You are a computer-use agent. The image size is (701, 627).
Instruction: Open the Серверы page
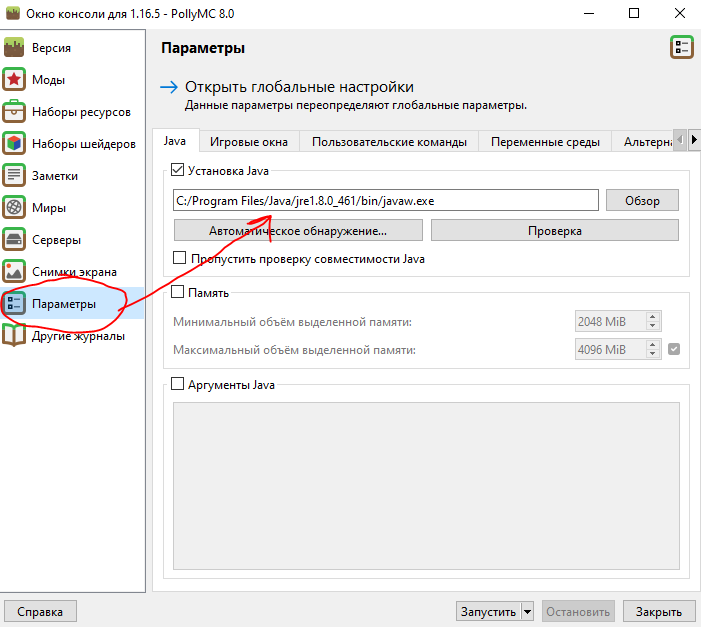click(56, 240)
